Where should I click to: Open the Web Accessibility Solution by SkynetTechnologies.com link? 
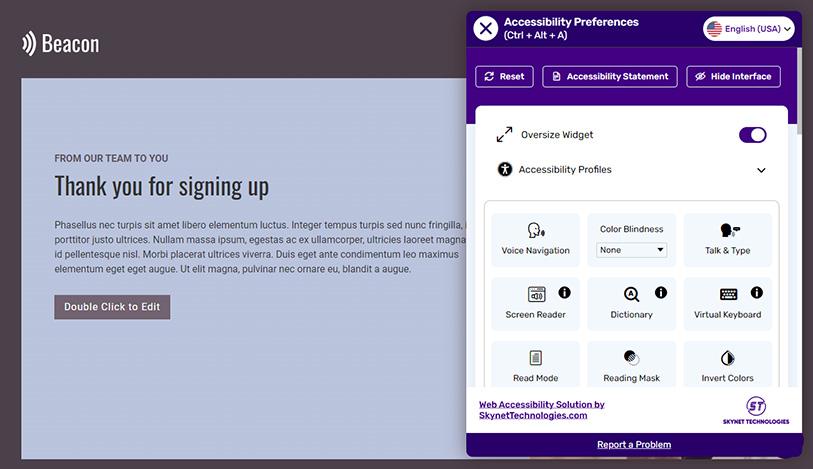point(541,410)
